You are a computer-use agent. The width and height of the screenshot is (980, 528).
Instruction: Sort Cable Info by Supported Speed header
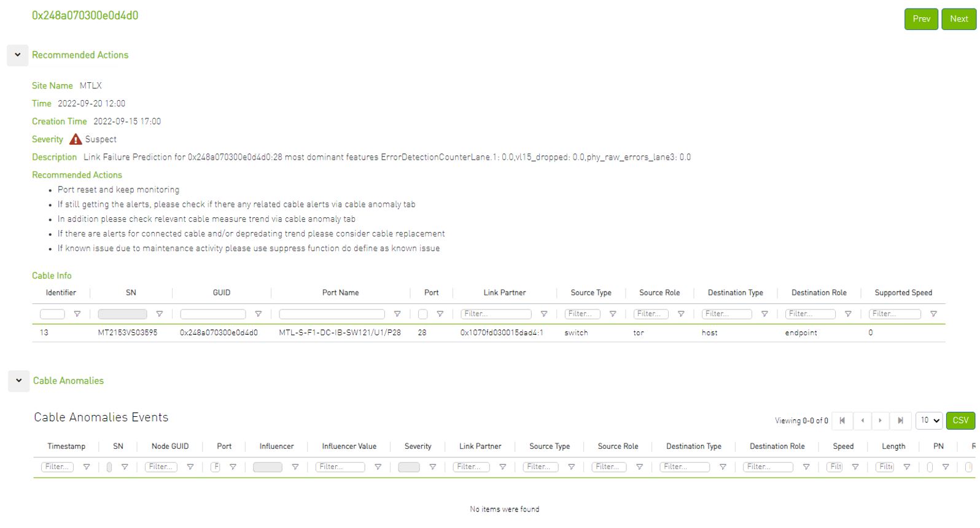coord(903,293)
